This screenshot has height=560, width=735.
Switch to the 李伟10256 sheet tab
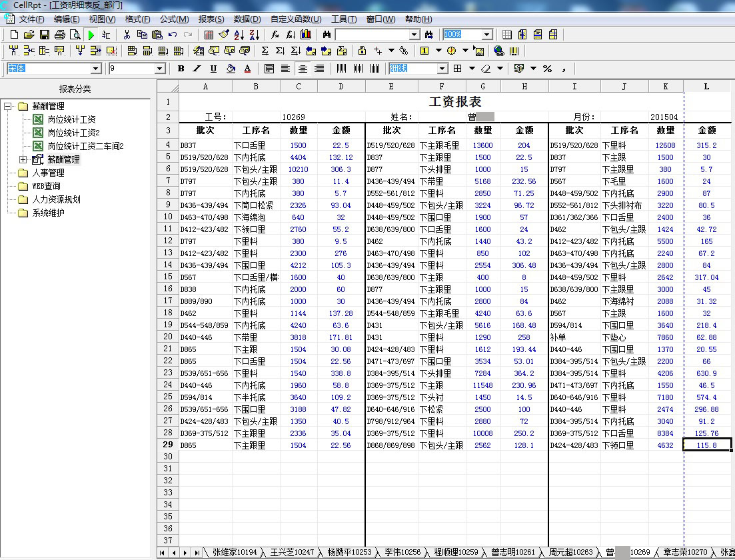(402, 553)
